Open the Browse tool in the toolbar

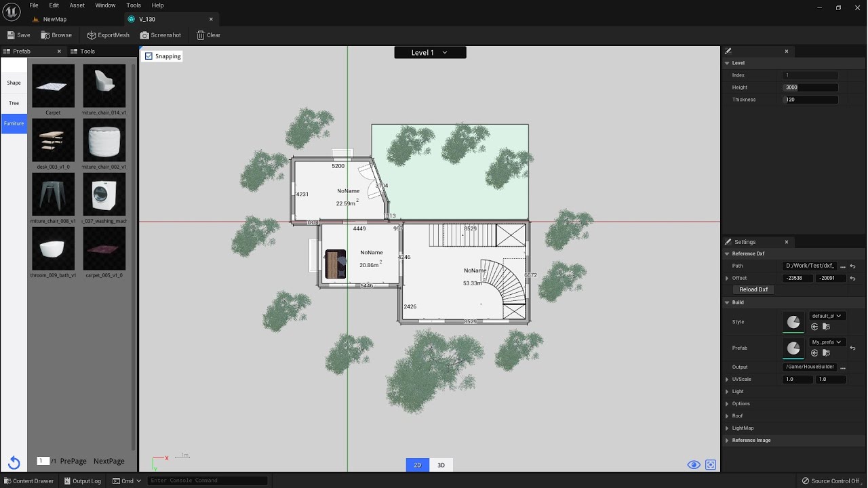click(x=56, y=35)
